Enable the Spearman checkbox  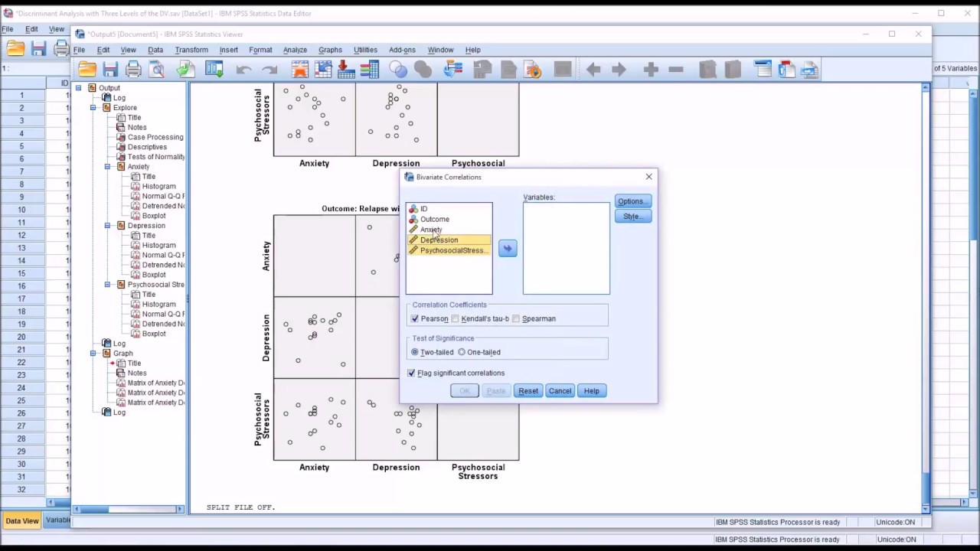pos(516,318)
